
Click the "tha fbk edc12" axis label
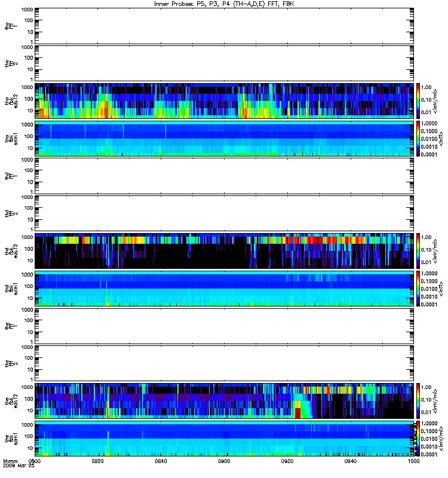click(11, 101)
